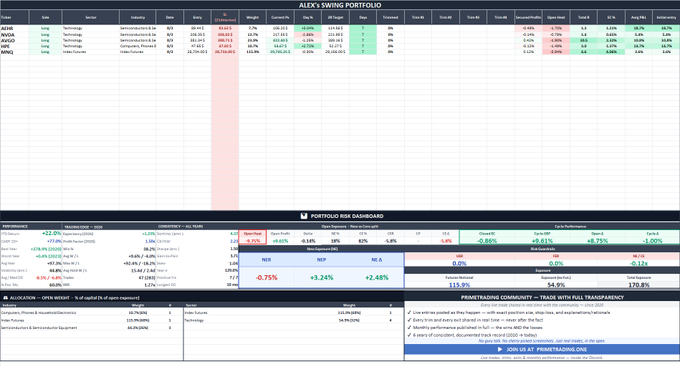Click the -1.00% cycle delta value
This screenshot has height=367, width=680.
(652, 241)
